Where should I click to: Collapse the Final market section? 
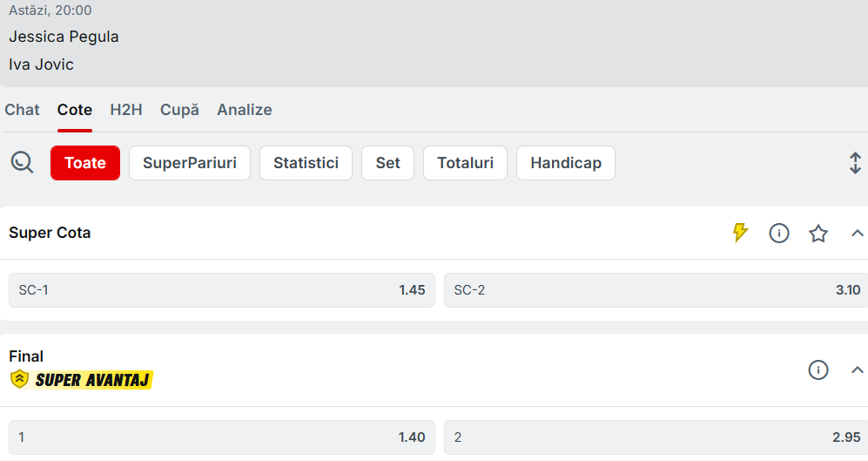(857, 369)
